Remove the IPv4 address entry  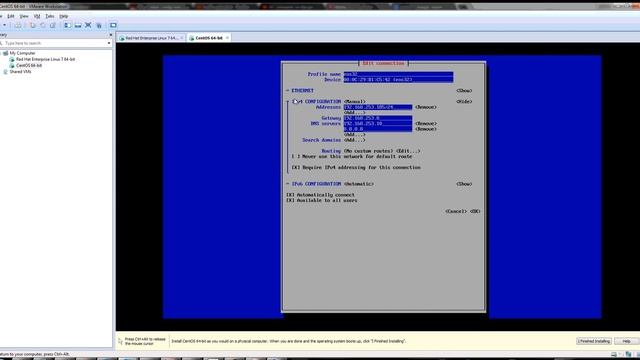pos(426,107)
